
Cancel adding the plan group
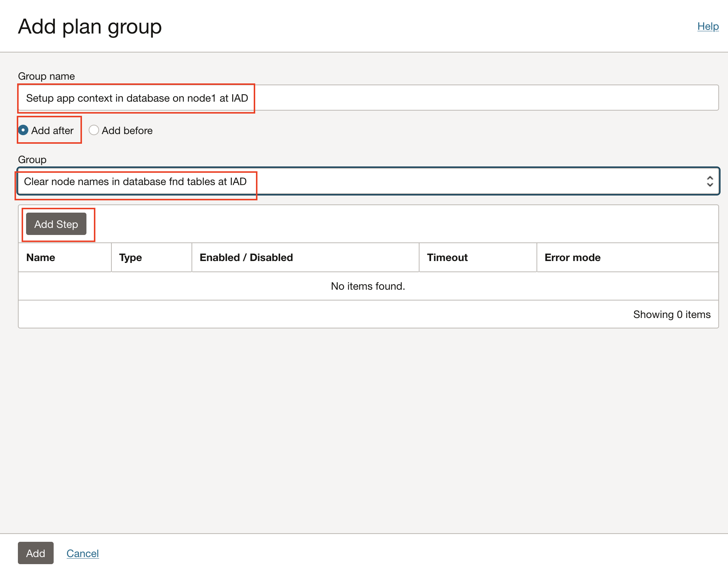83,553
